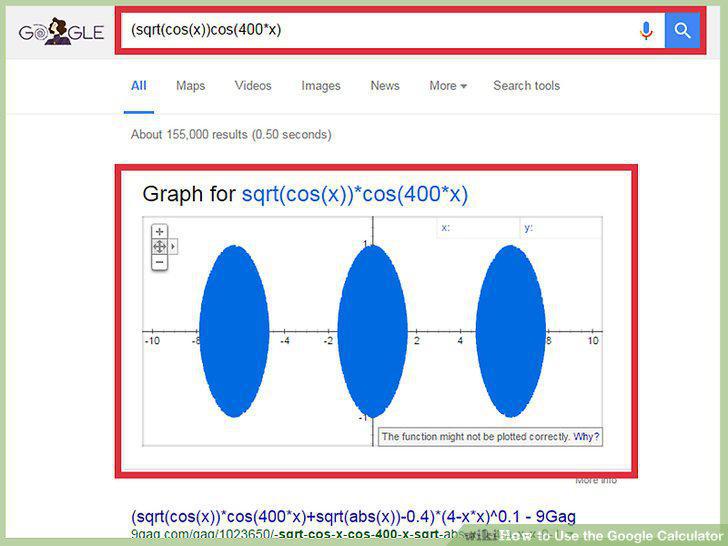Switch to the Videos tab

click(x=253, y=86)
